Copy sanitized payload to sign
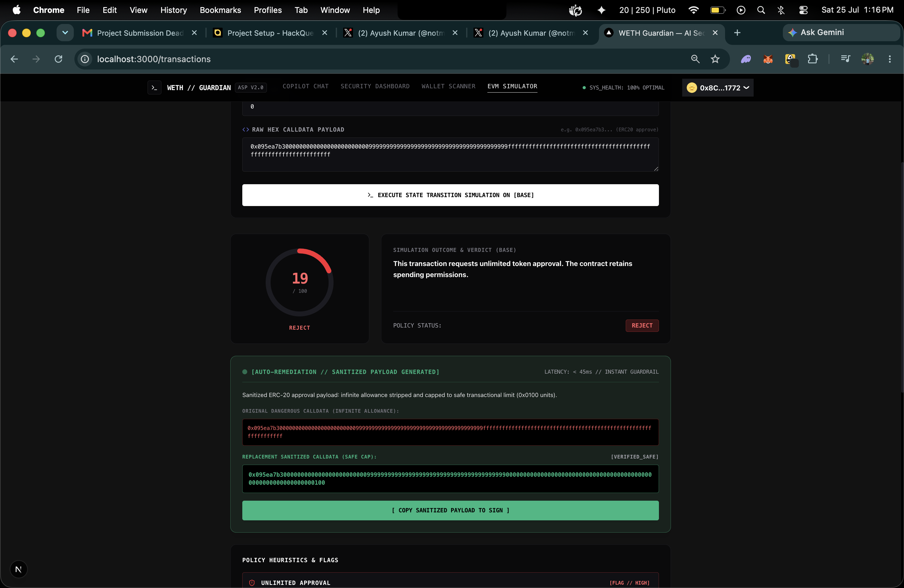904x588 pixels. (450, 511)
